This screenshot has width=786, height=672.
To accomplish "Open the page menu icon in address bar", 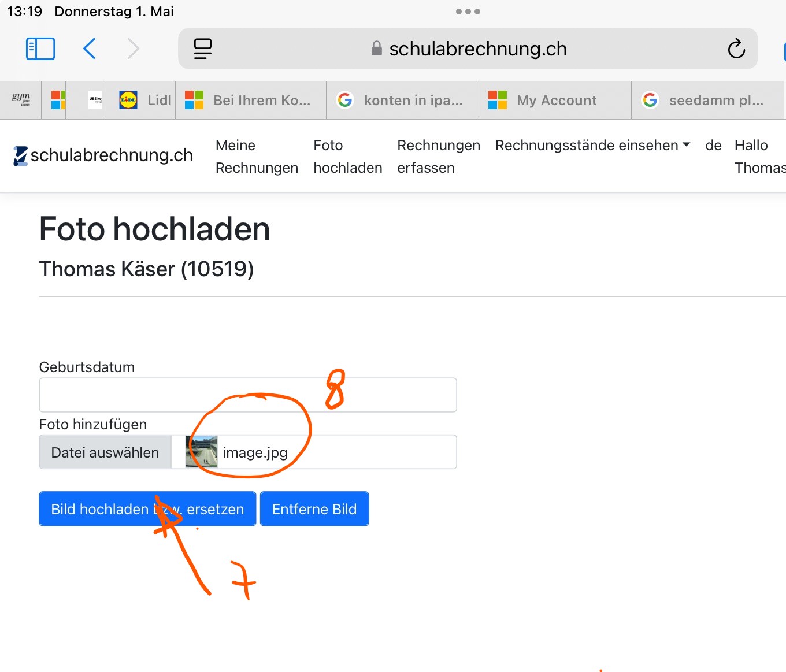I will point(202,49).
